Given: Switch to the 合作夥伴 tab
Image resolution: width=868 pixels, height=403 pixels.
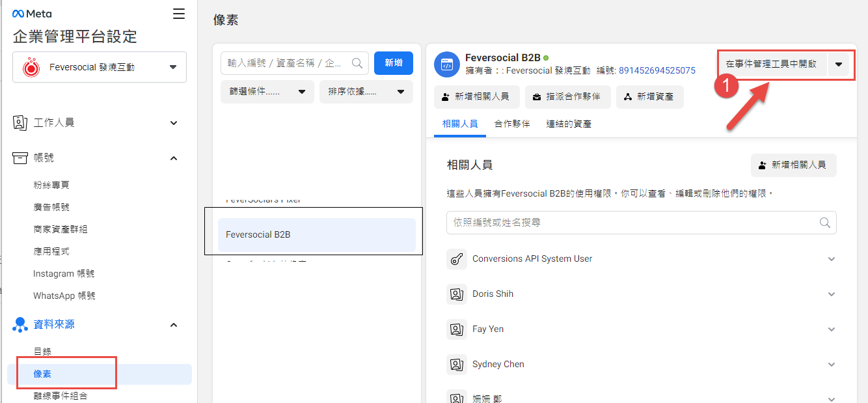Looking at the screenshot, I should point(511,122).
